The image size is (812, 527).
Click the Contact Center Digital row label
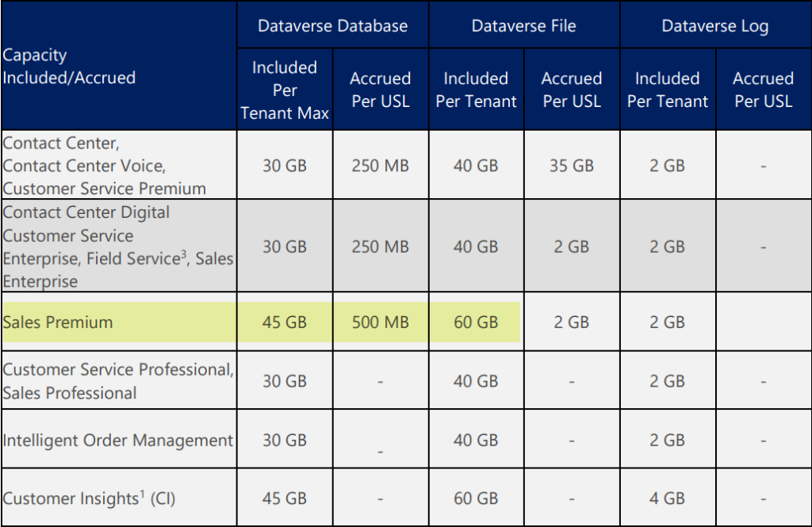tap(86, 212)
